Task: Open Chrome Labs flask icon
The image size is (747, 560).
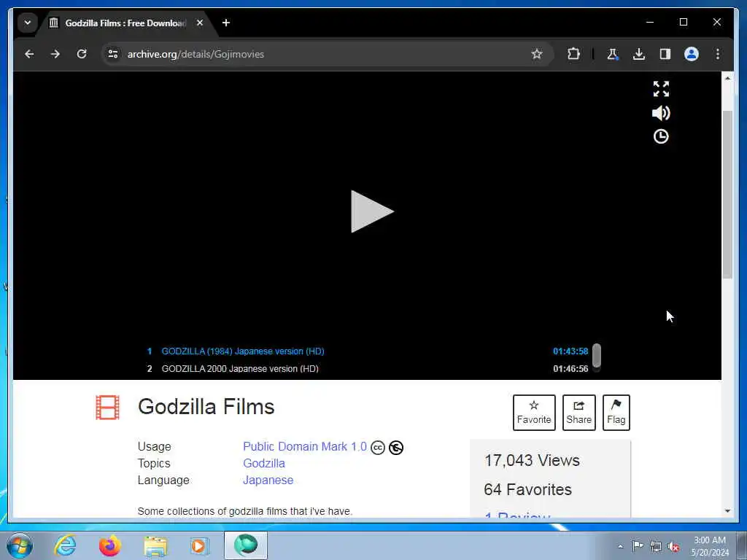Action: [613, 54]
